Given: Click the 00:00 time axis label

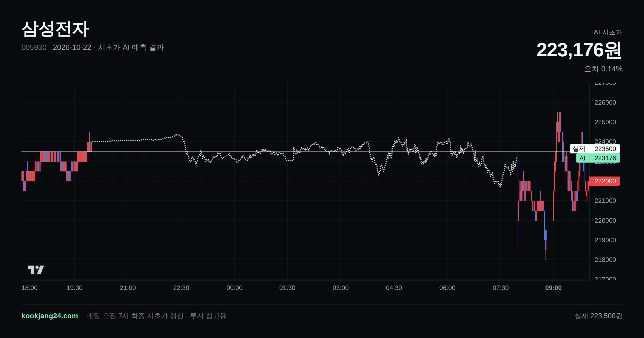Looking at the screenshot, I should [235, 288].
